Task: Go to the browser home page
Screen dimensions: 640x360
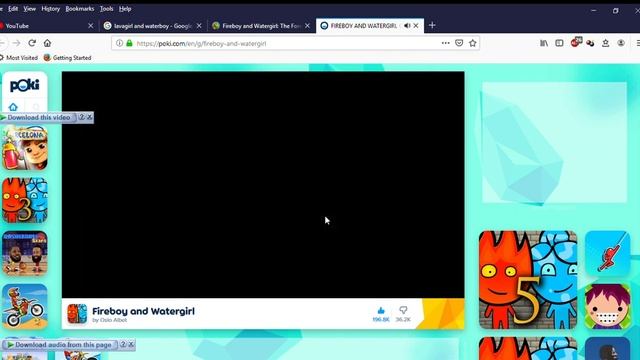Action: point(47,43)
